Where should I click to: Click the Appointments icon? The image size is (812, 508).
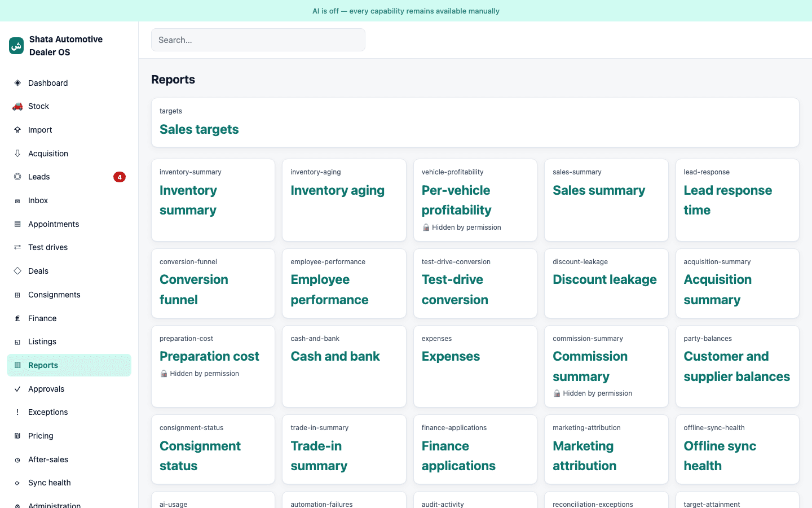[17, 224]
